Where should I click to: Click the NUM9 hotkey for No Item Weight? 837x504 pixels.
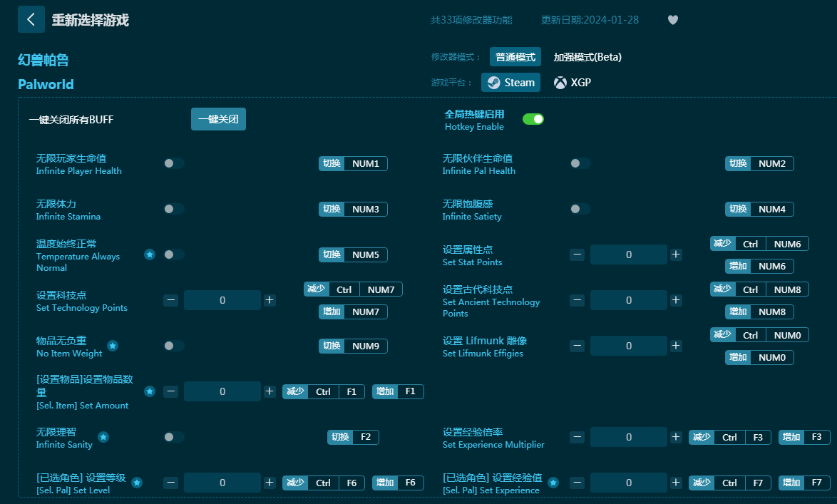[354, 346]
